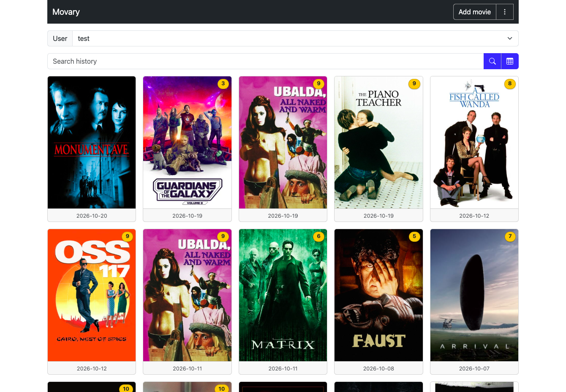The image size is (566, 392).
Task: Click the rating 3 badge on Guardians poster
Action: tap(223, 84)
